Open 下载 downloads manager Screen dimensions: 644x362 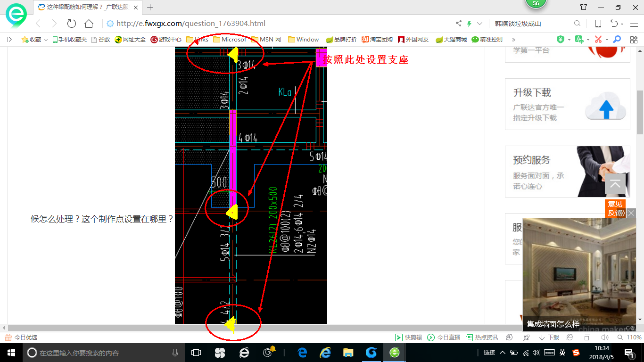click(x=549, y=337)
